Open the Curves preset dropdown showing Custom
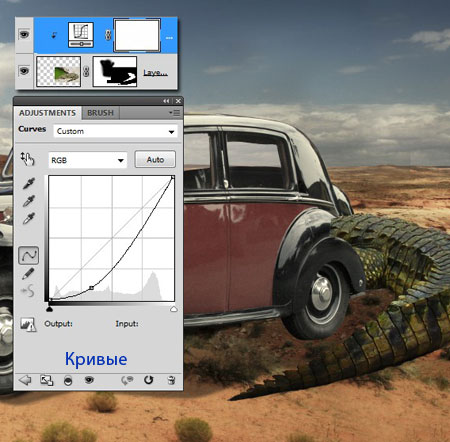 115,131
